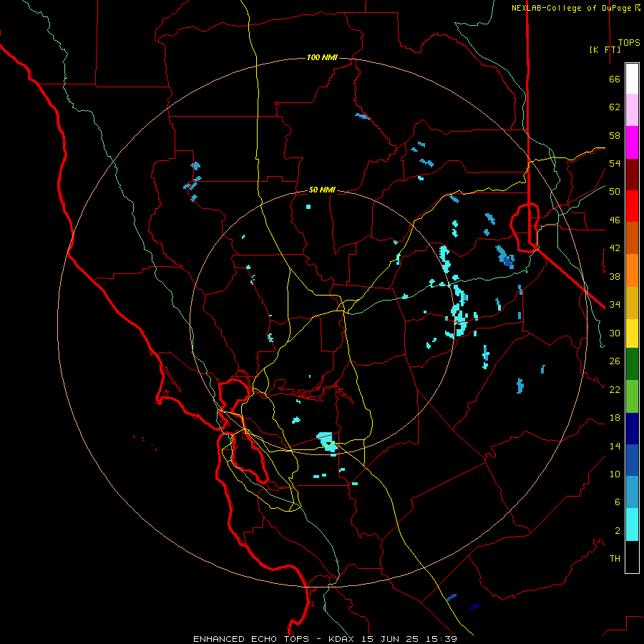
Task: Click the legend value "66"
Action: coord(615,79)
